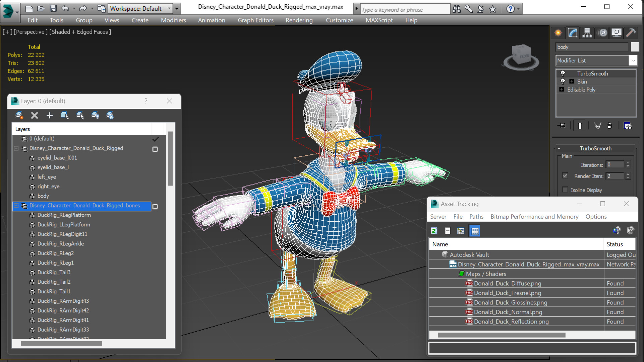This screenshot has width=644, height=362.
Task: Toggle current-layer checkmark for 0 (default)
Action: (155, 139)
